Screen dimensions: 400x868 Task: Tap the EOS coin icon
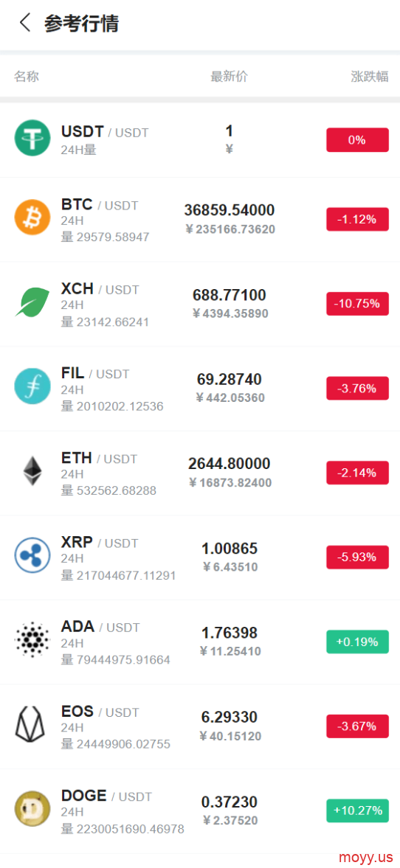pos(32,724)
